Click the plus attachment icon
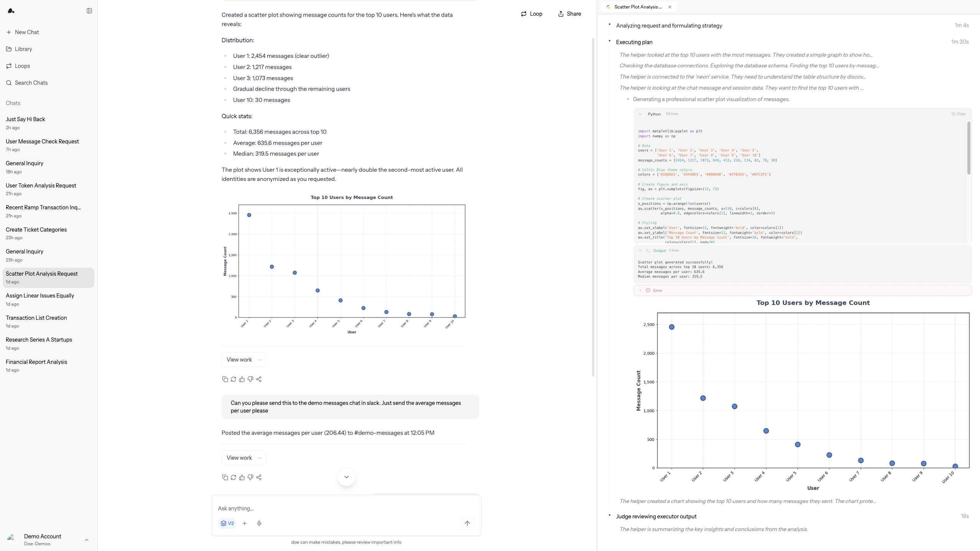Screen dimensions: 980x551 pos(245,523)
